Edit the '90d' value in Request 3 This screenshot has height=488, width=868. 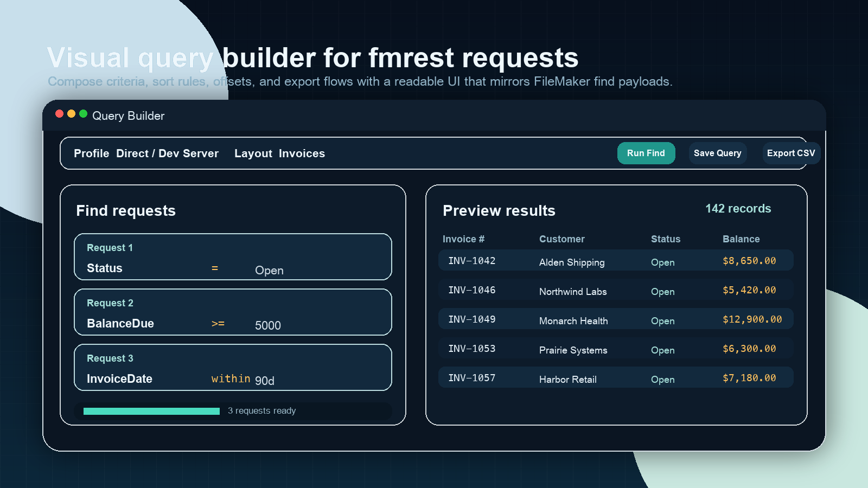(265, 381)
